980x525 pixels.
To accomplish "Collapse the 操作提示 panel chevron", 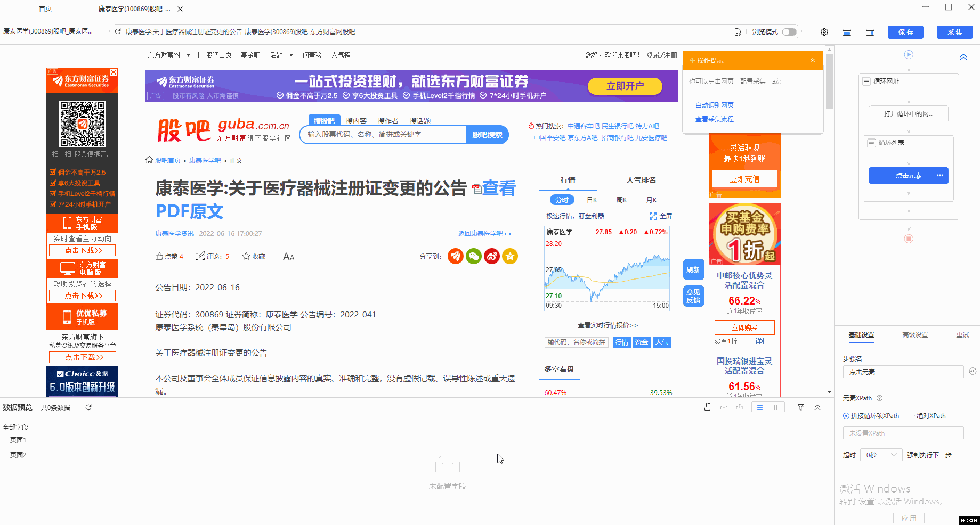I will 813,60.
